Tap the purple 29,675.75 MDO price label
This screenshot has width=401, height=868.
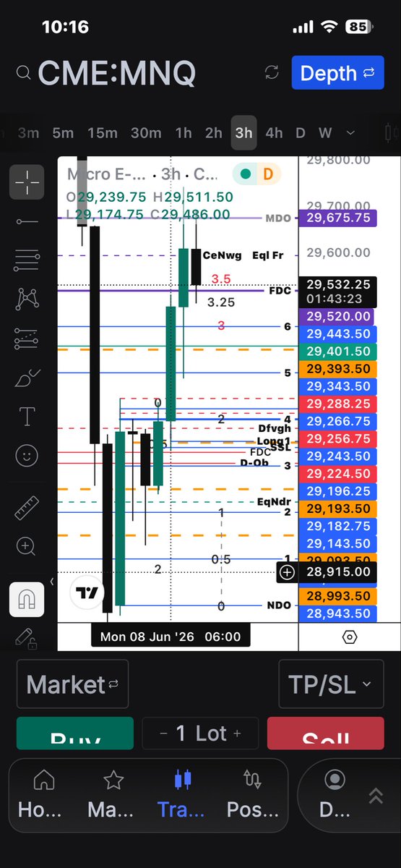point(338,217)
